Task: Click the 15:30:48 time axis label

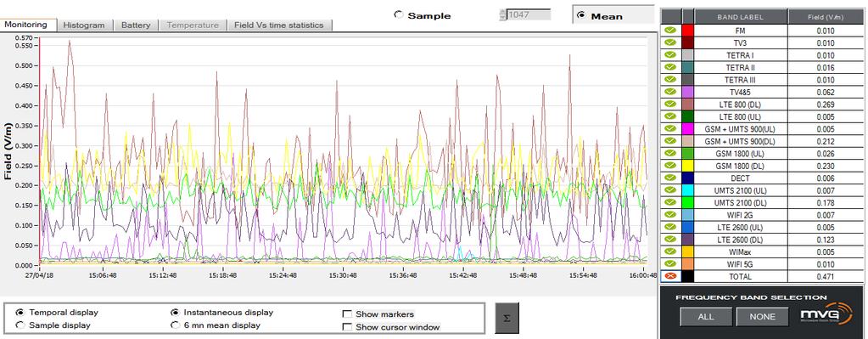Action: pyautogui.click(x=344, y=274)
